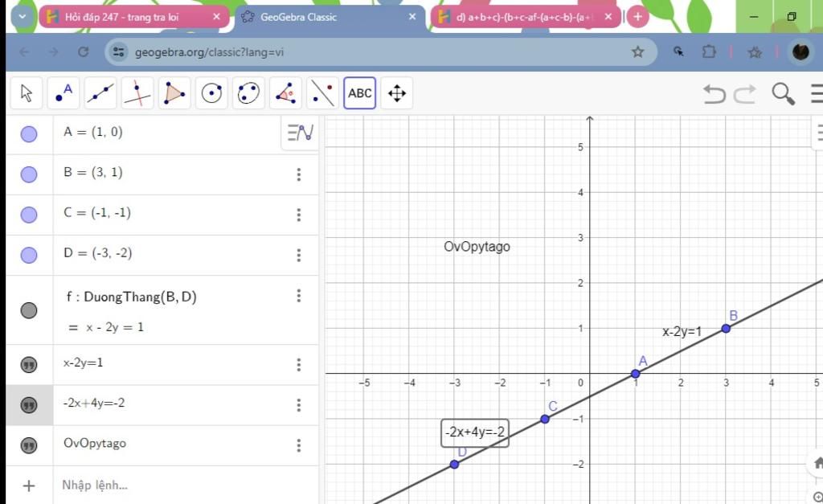Toggle the algebra style bar icon
The height and width of the screenshot is (504, 823).
pyautogui.click(x=301, y=133)
